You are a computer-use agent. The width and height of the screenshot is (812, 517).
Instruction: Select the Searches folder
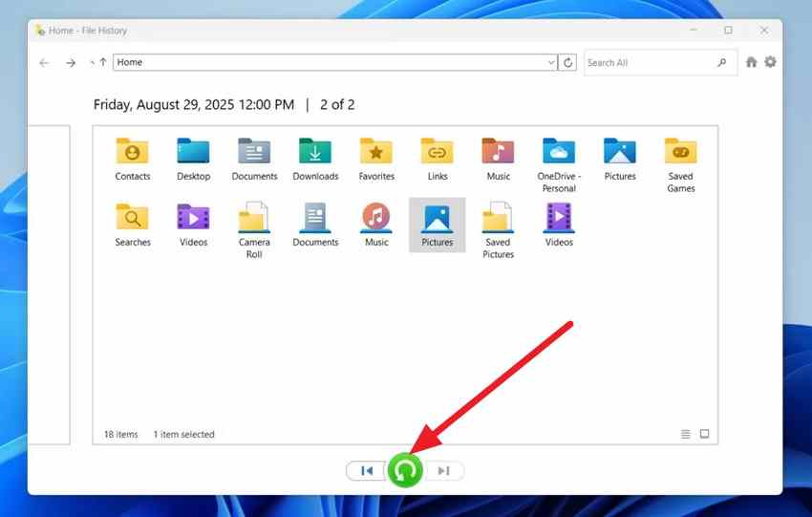pyautogui.click(x=133, y=225)
